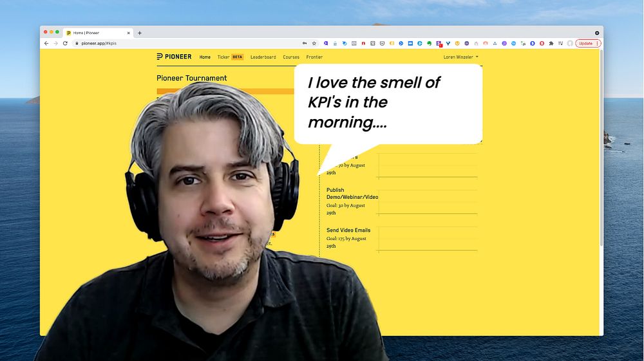This screenshot has height=361, width=644.
Task: Open the media controls icon beside puzzle piece
Action: 561,43
